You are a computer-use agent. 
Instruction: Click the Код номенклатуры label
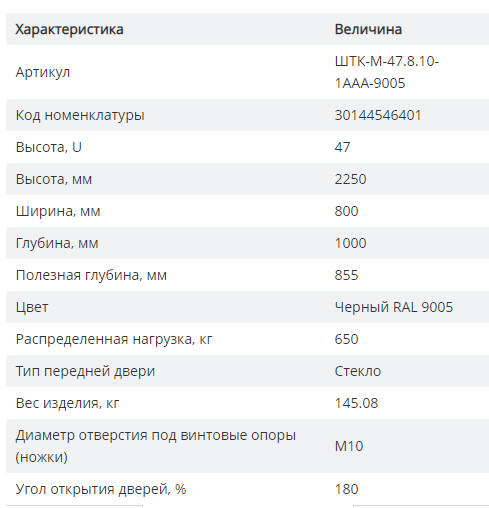click(x=80, y=115)
